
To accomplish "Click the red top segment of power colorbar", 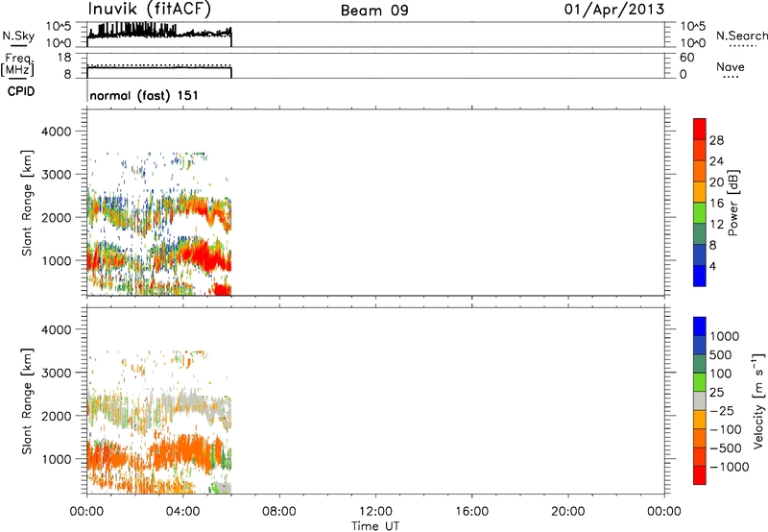I will [x=700, y=130].
